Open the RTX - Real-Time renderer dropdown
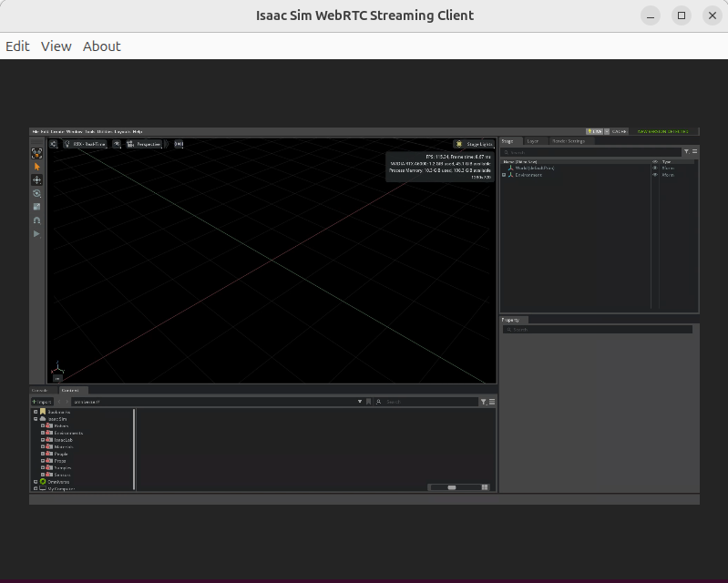The image size is (728, 583). coord(85,144)
